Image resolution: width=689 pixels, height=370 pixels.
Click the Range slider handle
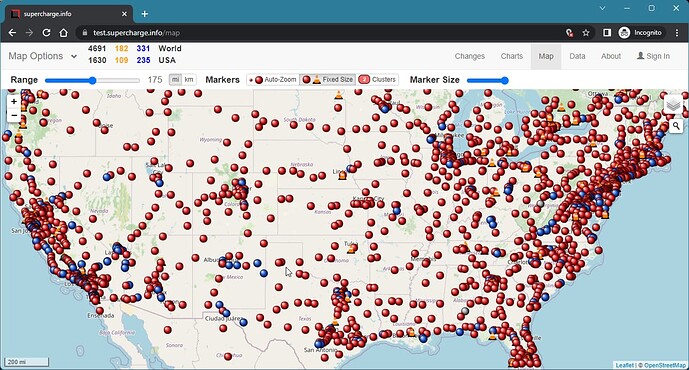coord(92,80)
